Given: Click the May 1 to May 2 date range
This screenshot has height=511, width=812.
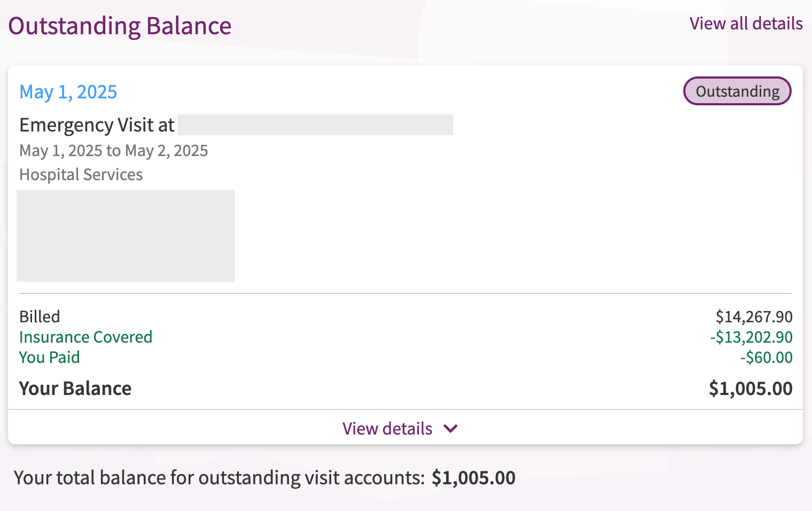Looking at the screenshot, I should (113, 151).
